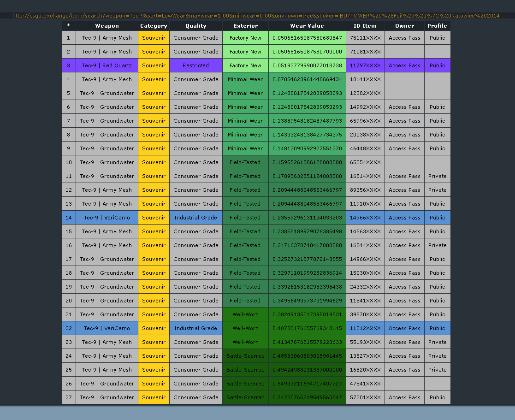Click ID item 16820XXXX
The image size is (515, 420).
(x=365, y=369)
